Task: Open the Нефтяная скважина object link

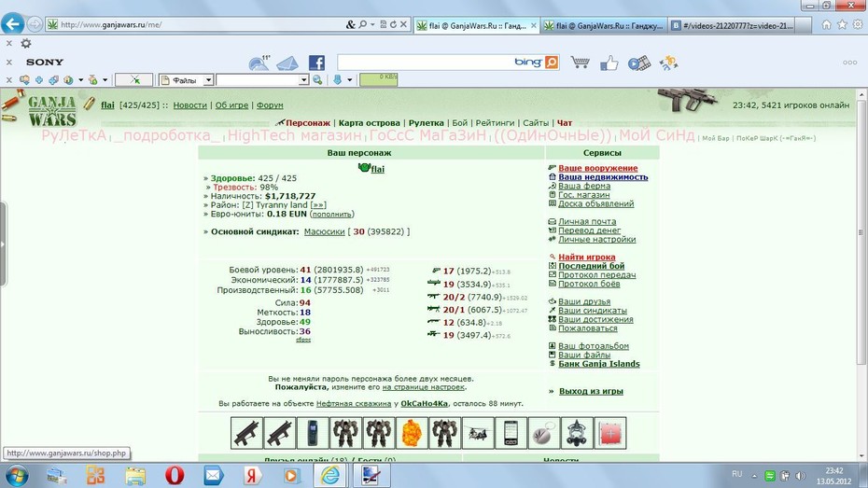Action: tap(354, 404)
